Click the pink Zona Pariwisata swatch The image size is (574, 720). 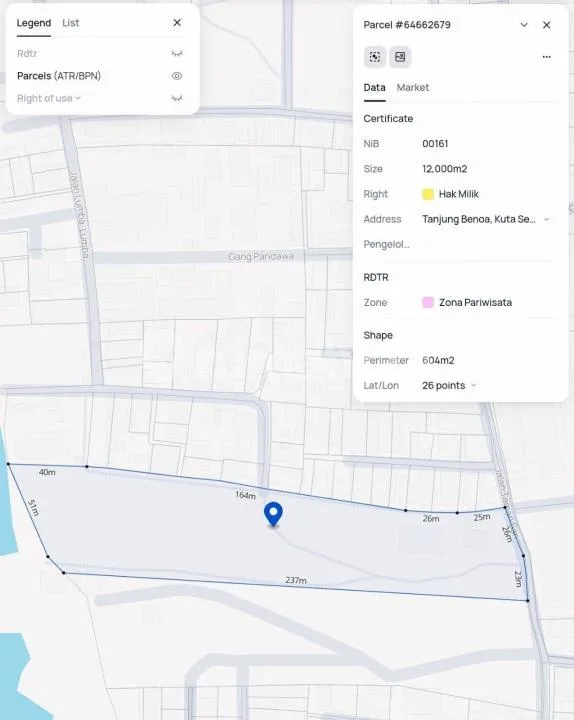(428, 303)
